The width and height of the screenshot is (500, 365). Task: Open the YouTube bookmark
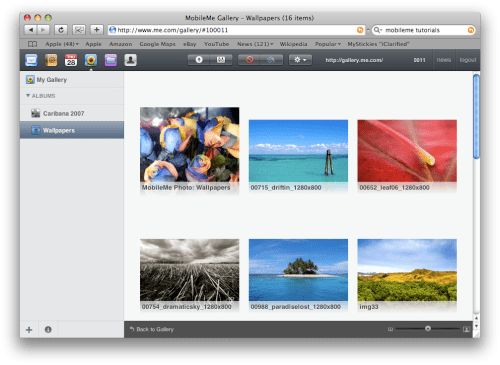(216, 44)
